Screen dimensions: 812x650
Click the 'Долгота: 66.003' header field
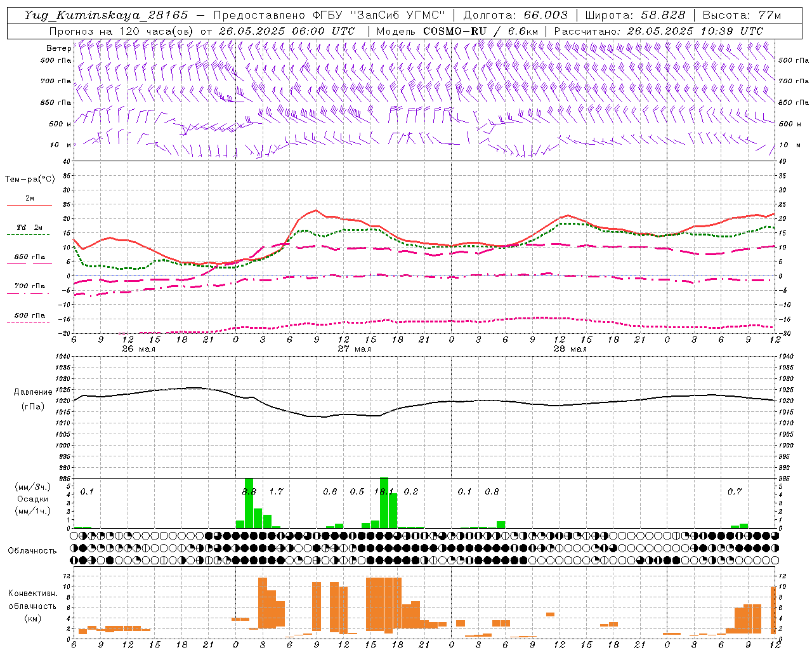coord(515,15)
